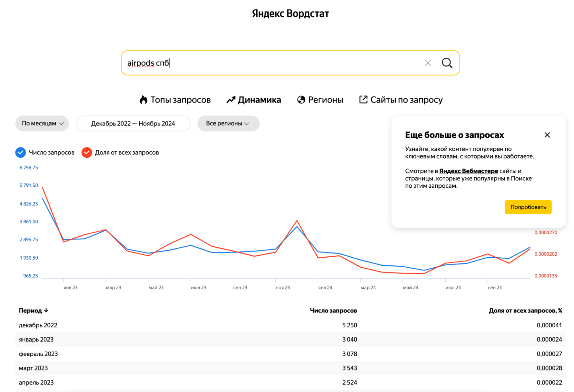Image resolution: width=574 pixels, height=392 pixels.
Task: Click the share value 0,000028
Action: click(x=549, y=368)
